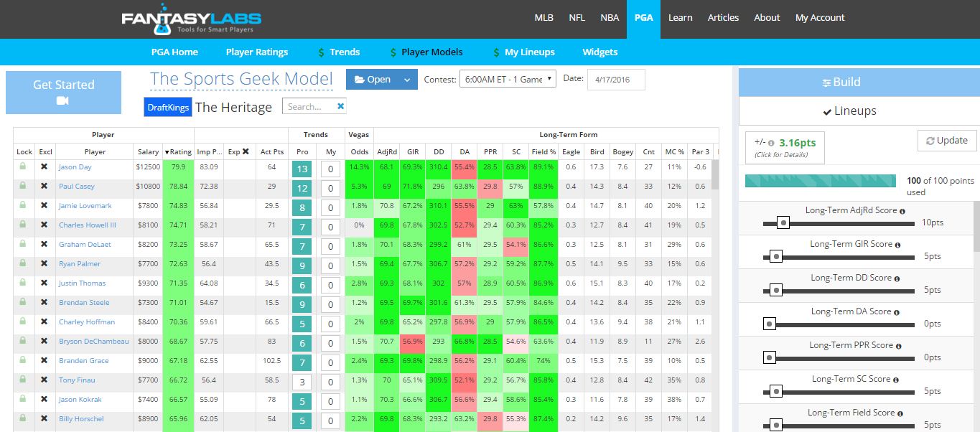Open the Widgets tab
Image resolution: width=980 pixels, height=432 pixels.
click(x=600, y=52)
